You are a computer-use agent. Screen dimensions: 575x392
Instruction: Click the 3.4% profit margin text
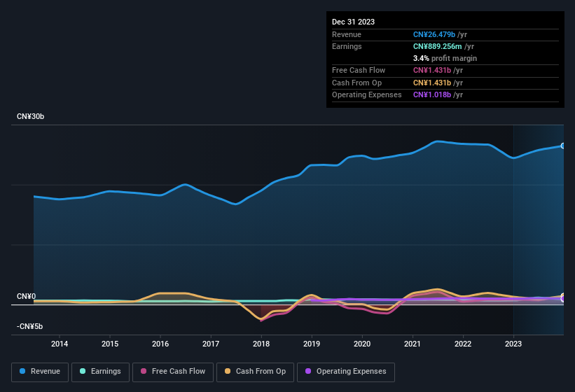pos(445,58)
